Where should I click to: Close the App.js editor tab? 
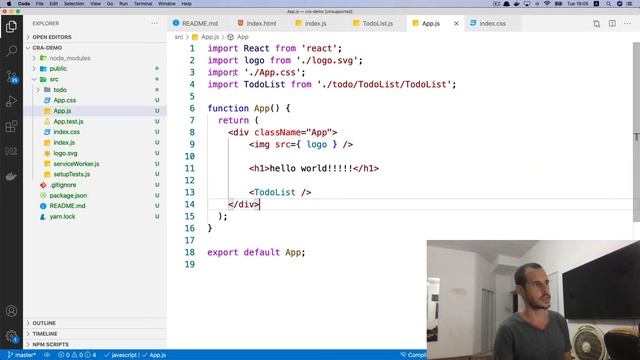456,23
